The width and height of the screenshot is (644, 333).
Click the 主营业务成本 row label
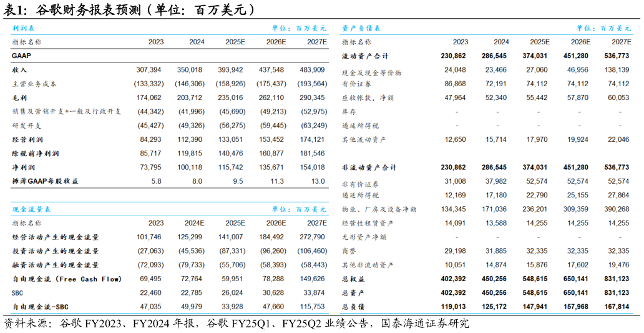pos(34,84)
